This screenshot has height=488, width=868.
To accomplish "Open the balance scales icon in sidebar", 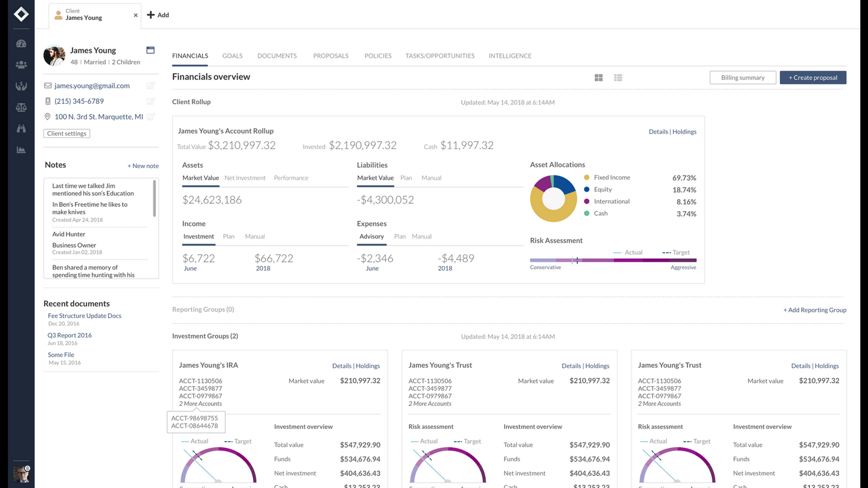I will [x=21, y=107].
